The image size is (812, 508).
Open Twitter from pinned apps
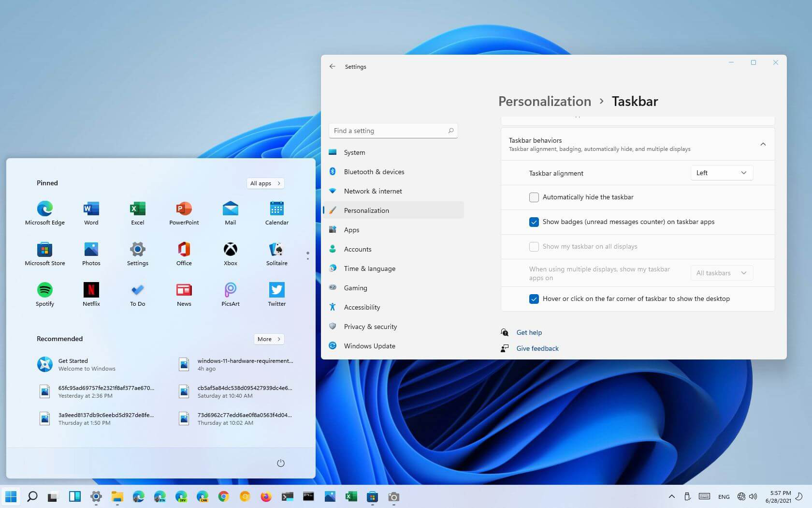pos(276,290)
